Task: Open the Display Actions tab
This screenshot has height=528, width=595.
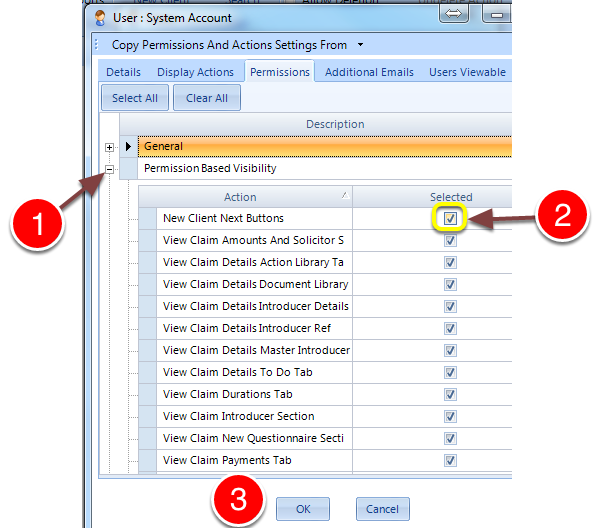Action: 195,72
